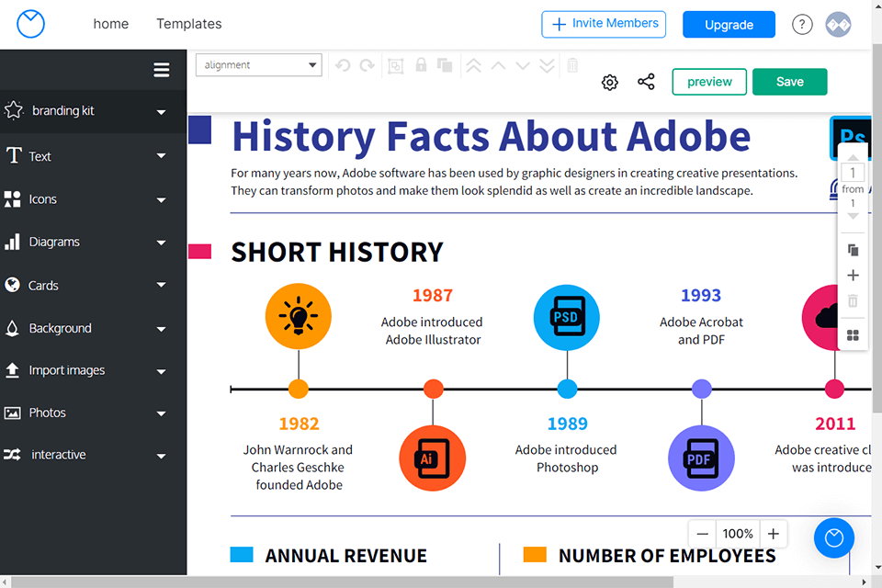
Task: Open the blue chat widget button
Action: (x=833, y=537)
